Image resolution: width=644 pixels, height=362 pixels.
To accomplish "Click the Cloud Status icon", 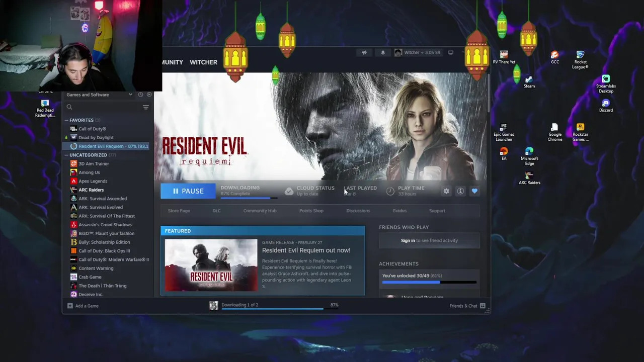I will pos(289,191).
